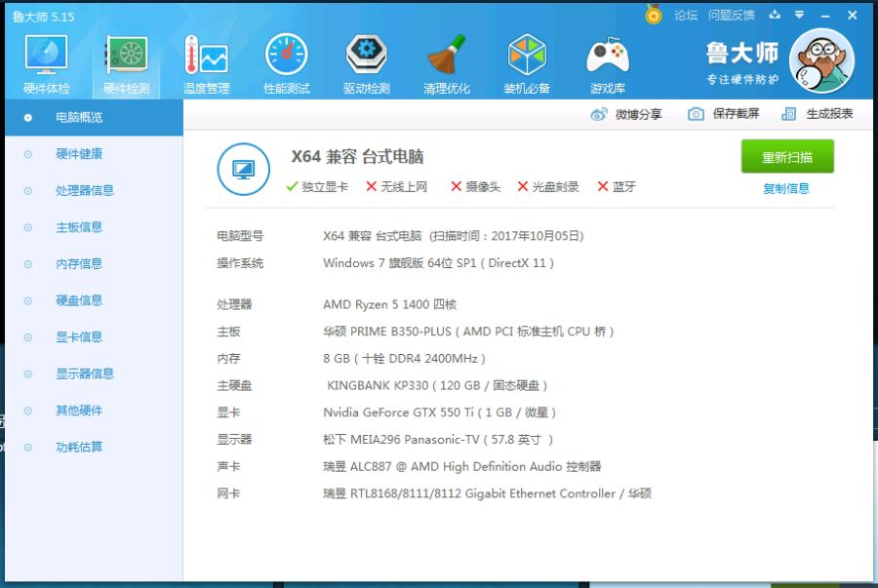Click the green 重新扫描 button

tap(787, 157)
